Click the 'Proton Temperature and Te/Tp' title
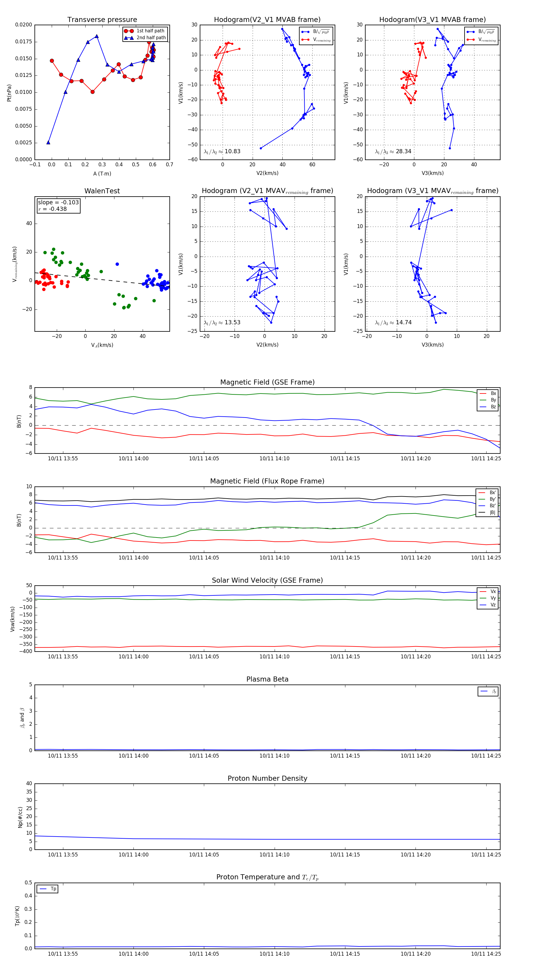Screen dimensions: 535x980 [267, 877]
